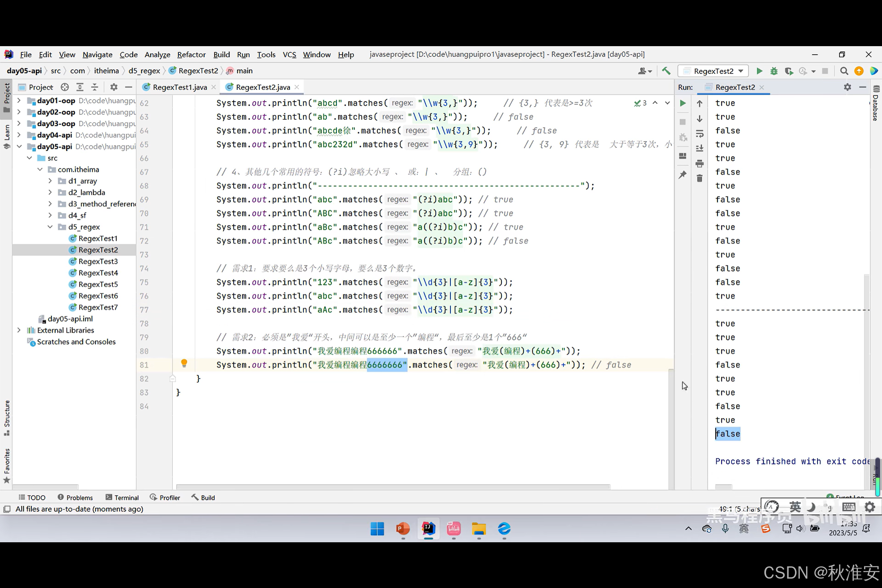Toggle soft-wrap in the Run console
This screenshot has width=882, height=588.
pyautogui.click(x=699, y=134)
